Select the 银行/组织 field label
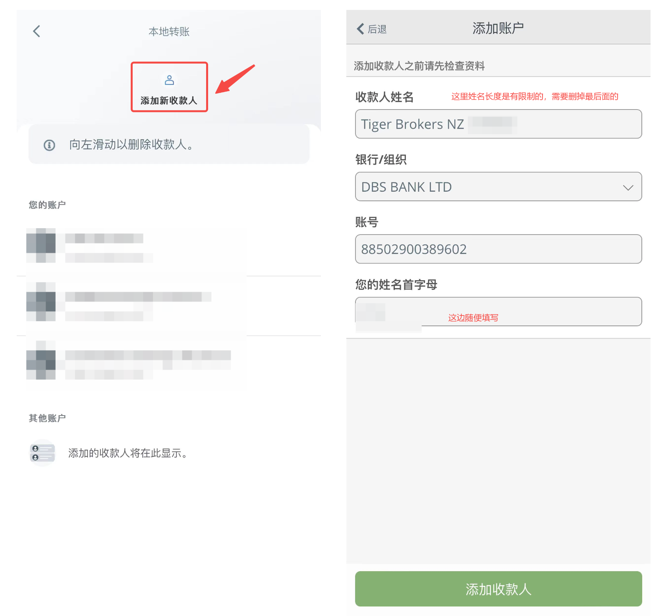 pos(381,160)
